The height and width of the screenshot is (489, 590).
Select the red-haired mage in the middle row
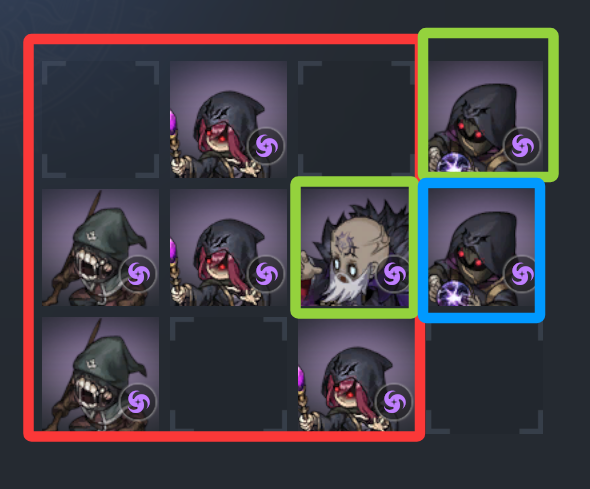[x=228, y=247]
